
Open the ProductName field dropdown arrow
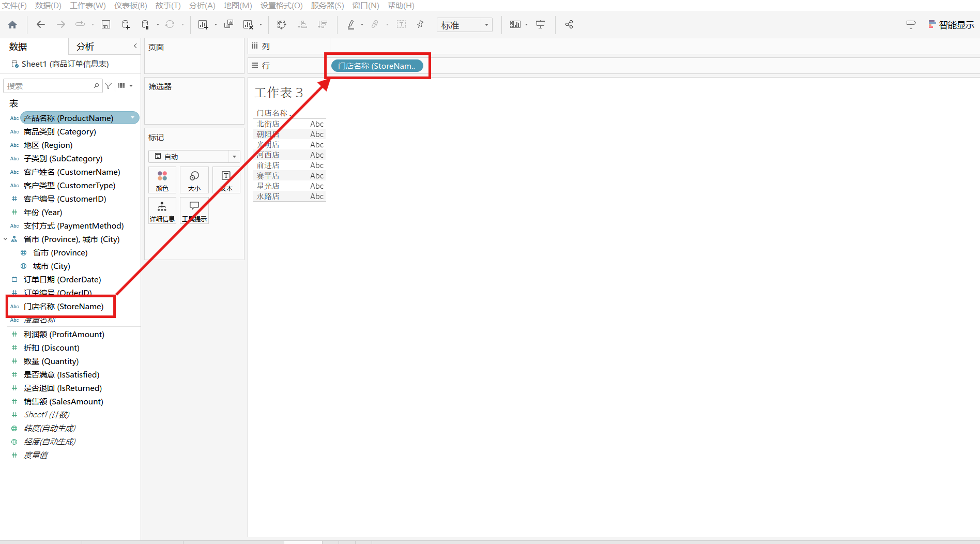tap(133, 118)
